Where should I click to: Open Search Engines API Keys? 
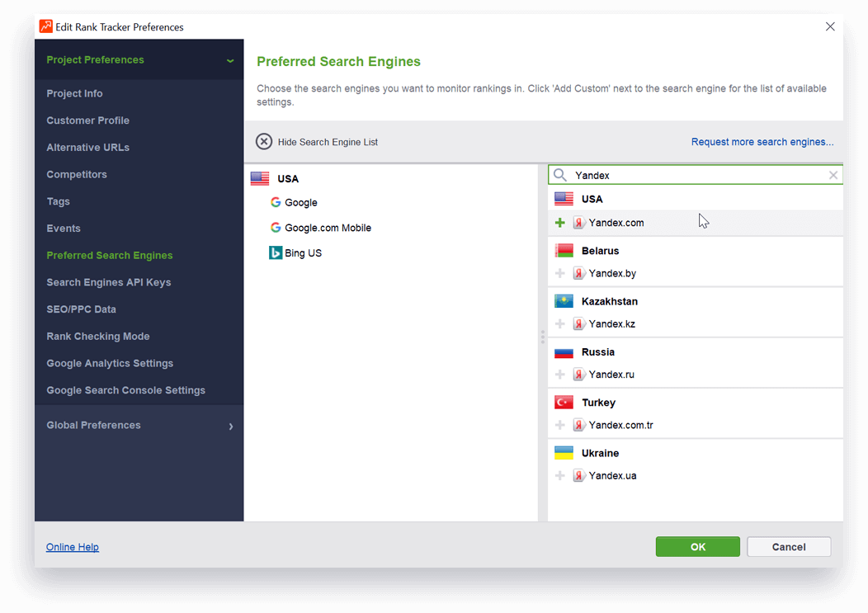109,282
